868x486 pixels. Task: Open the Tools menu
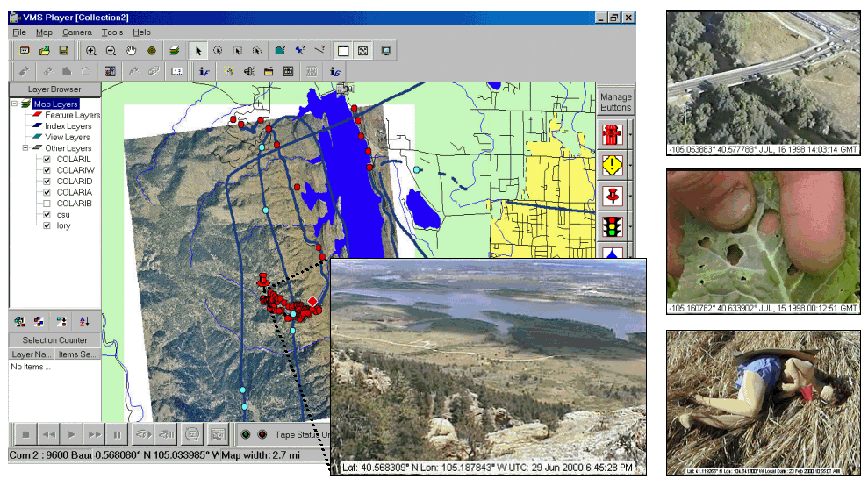pos(111,32)
